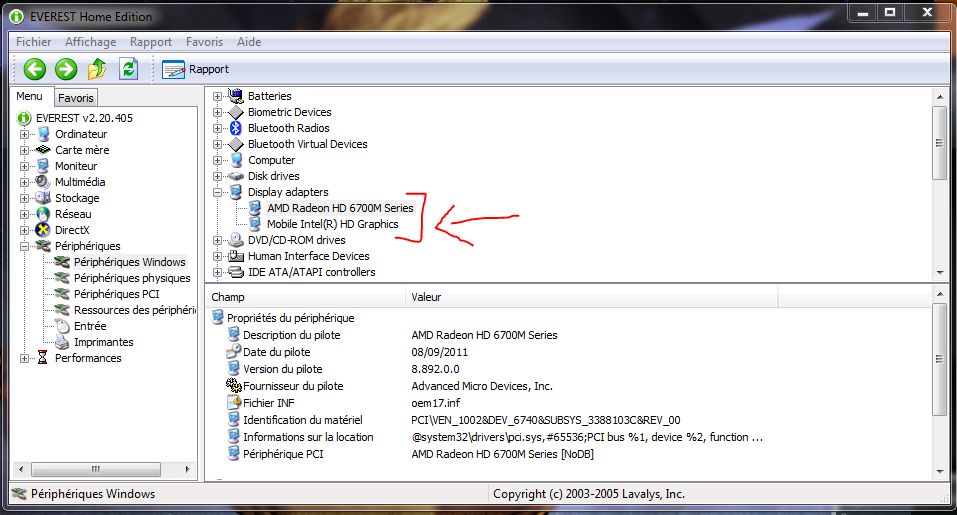The image size is (957, 515).
Task: Click the Biometric Devices diamond icon
Action: [x=236, y=112]
